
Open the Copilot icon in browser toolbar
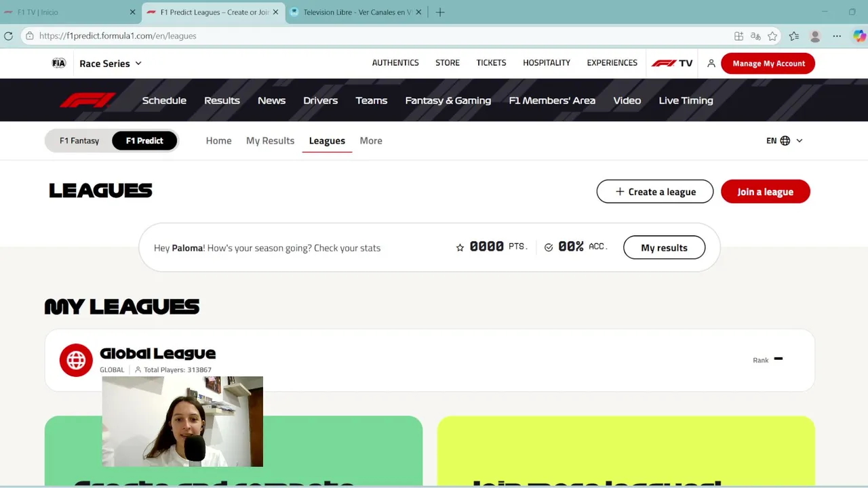pyautogui.click(x=859, y=36)
